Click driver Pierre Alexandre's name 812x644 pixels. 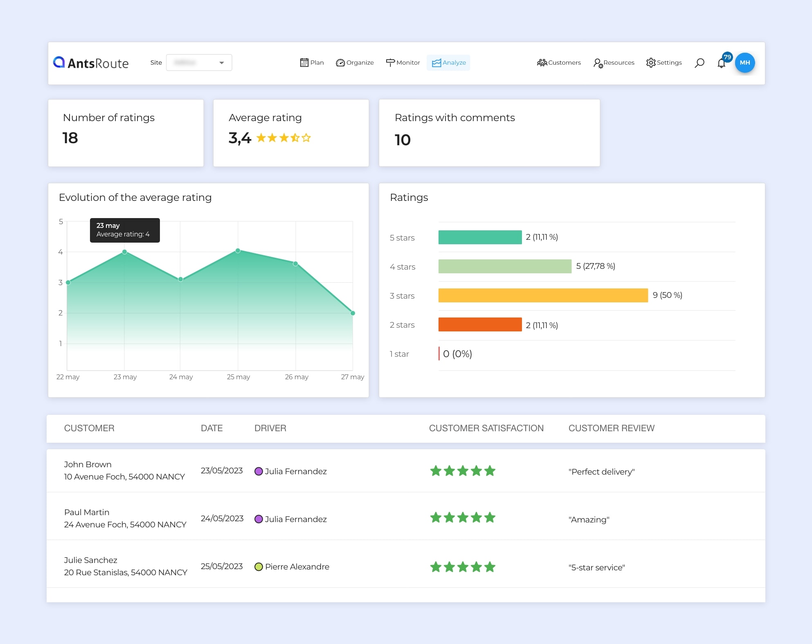pyautogui.click(x=297, y=567)
